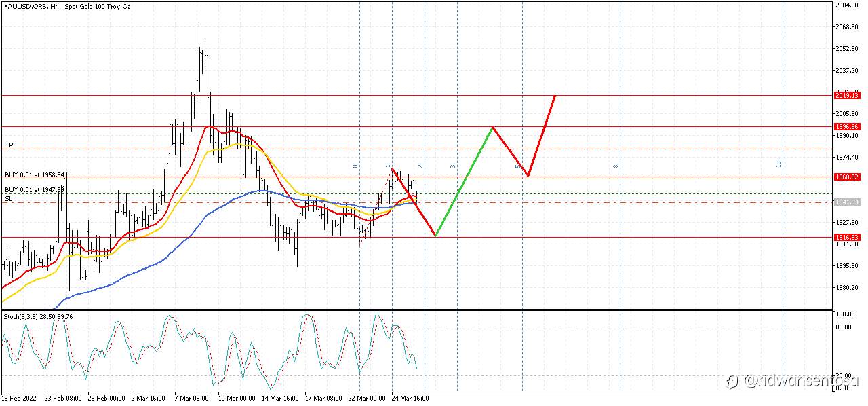Click the 1960.02 red price tag
868x406 pixels.
tap(847, 177)
